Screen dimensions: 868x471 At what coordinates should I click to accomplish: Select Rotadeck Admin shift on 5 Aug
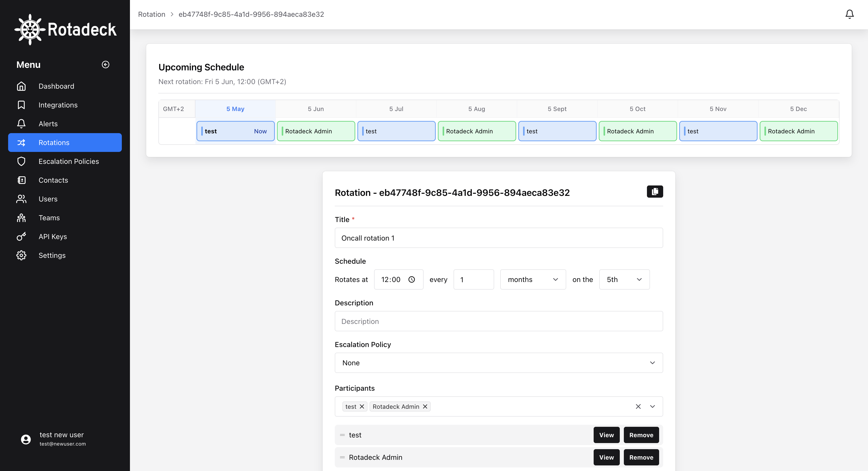point(477,131)
